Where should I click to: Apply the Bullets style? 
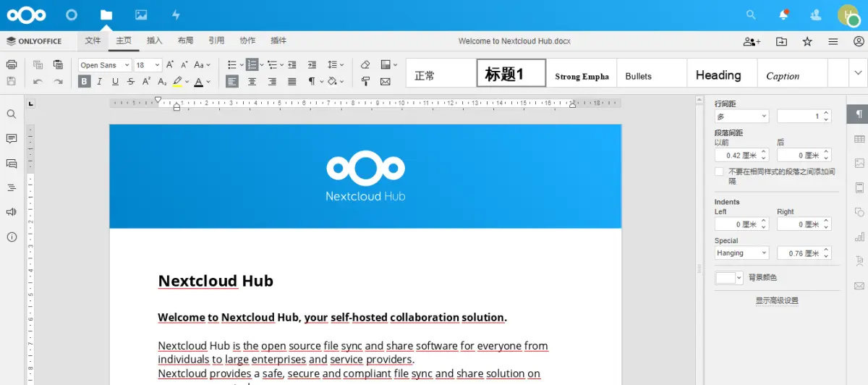tap(652, 73)
